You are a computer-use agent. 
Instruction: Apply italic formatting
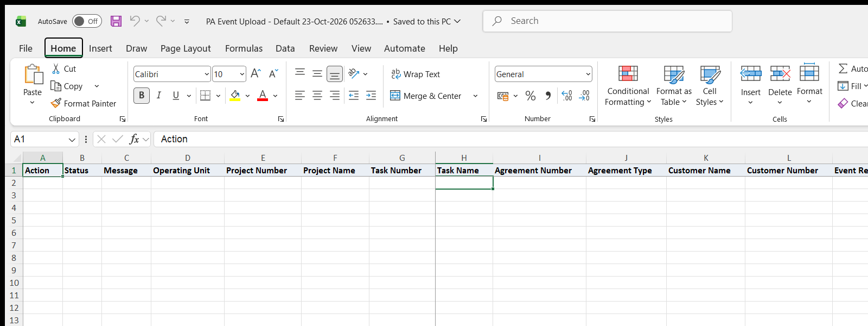click(x=159, y=96)
